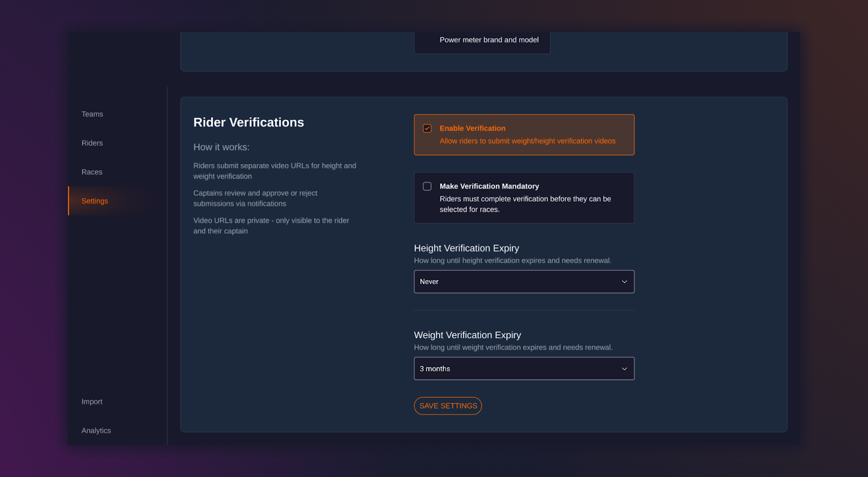The height and width of the screenshot is (477, 868).
Task: Click the Weight Verification Expiry label
Action: click(467, 335)
